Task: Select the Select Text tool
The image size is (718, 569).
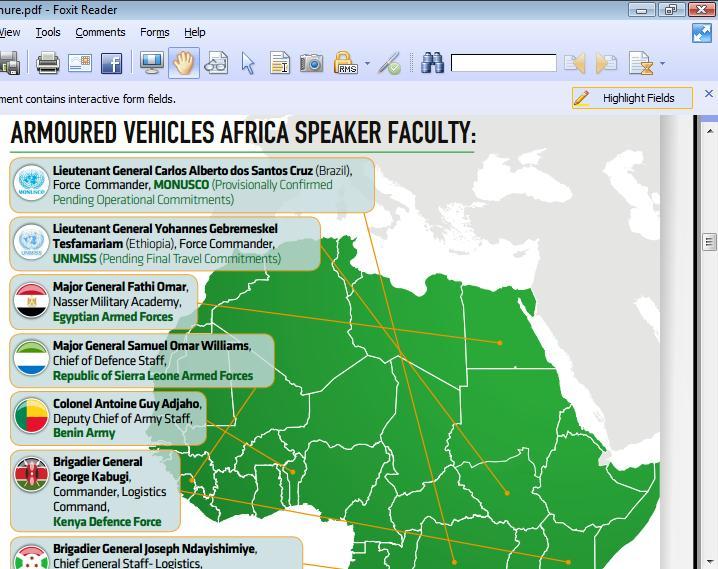Action: (x=280, y=63)
